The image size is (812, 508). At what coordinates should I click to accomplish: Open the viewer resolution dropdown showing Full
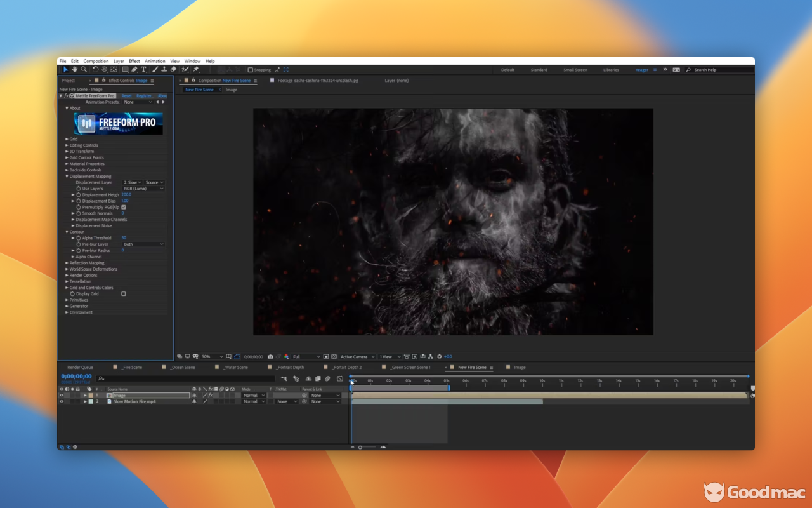[306, 357]
